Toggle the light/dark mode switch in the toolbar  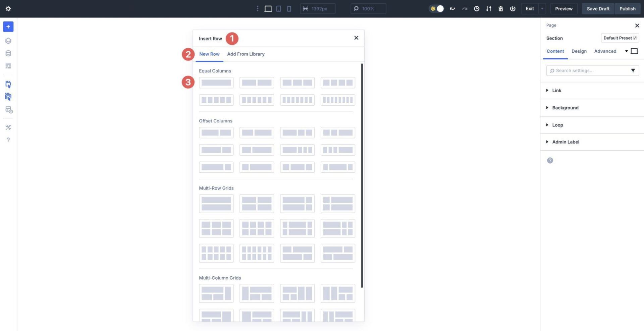point(437,9)
